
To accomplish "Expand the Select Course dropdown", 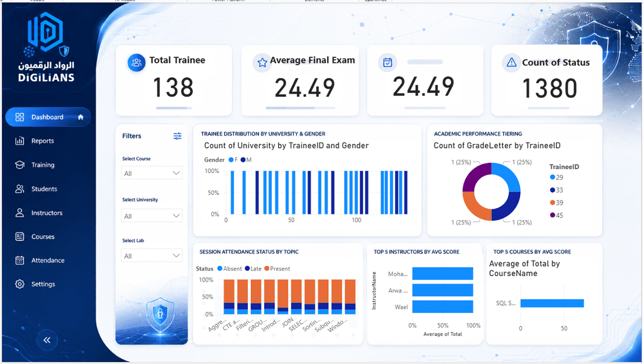I will 152,173.
